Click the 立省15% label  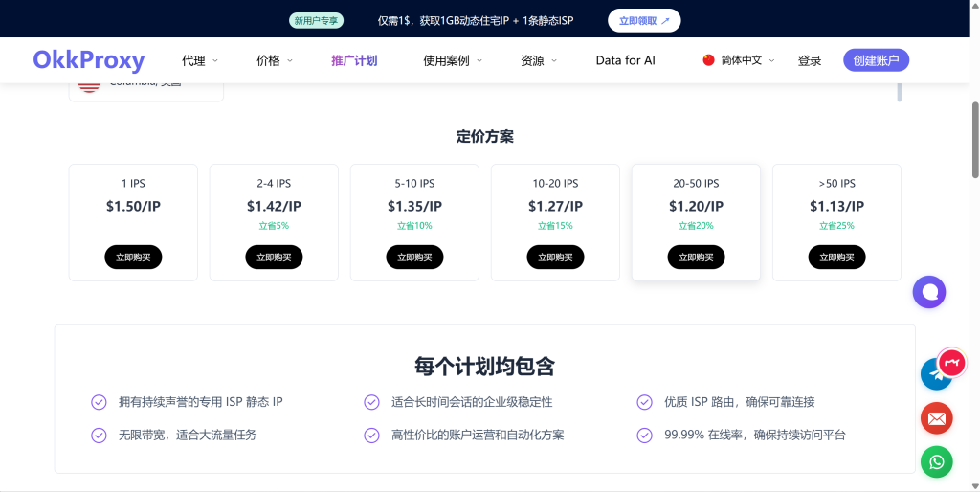pyautogui.click(x=556, y=226)
